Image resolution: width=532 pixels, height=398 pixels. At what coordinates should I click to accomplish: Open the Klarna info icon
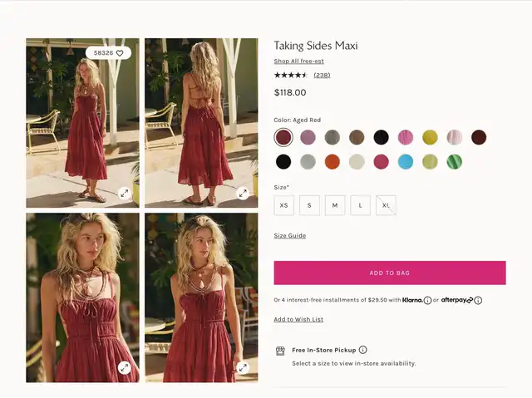point(427,300)
